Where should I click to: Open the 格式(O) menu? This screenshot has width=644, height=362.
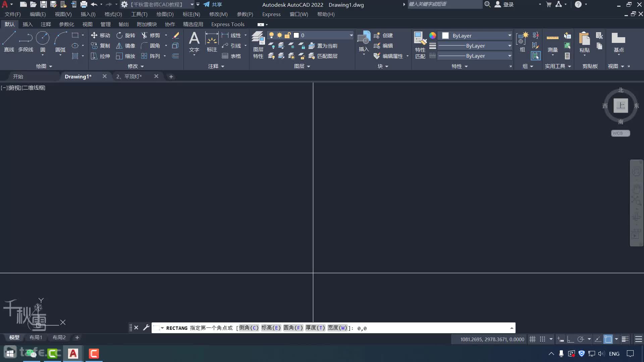tap(113, 14)
